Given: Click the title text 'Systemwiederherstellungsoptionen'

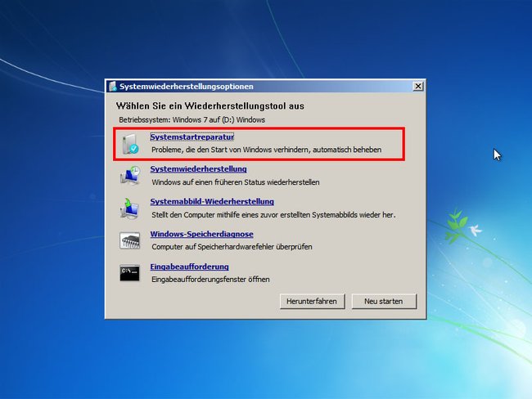Looking at the screenshot, I should (187, 87).
